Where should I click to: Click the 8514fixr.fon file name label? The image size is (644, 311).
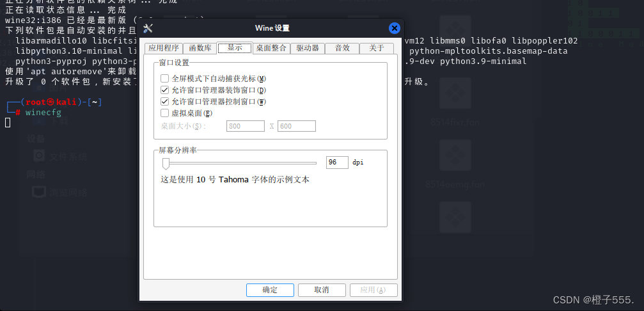click(455, 122)
